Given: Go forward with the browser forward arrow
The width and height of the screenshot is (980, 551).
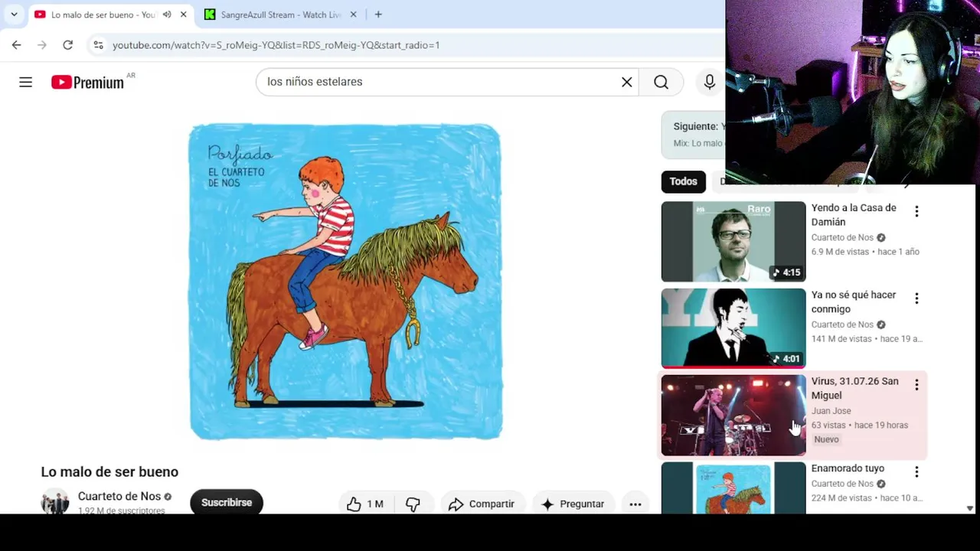Looking at the screenshot, I should (x=42, y=45).
